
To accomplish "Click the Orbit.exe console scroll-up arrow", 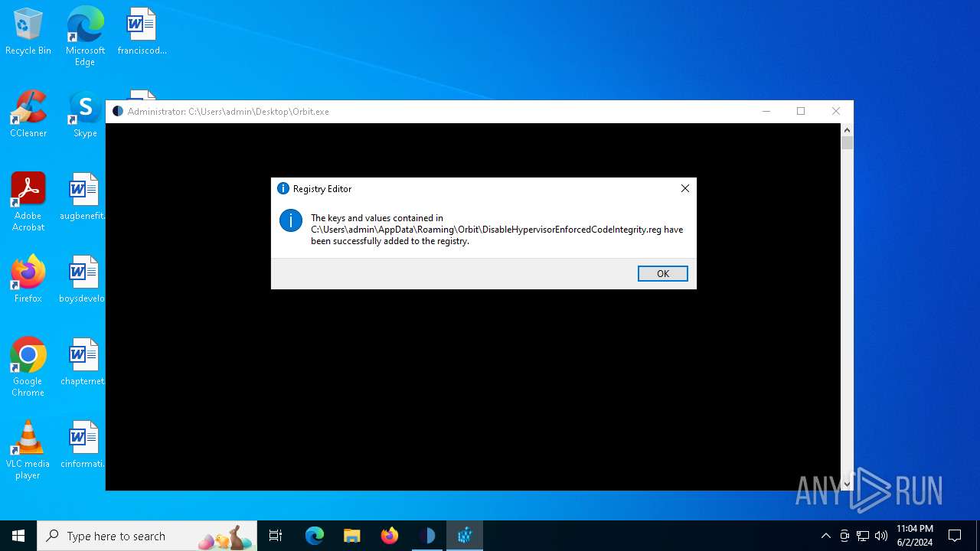I will [x=847, y=130].
